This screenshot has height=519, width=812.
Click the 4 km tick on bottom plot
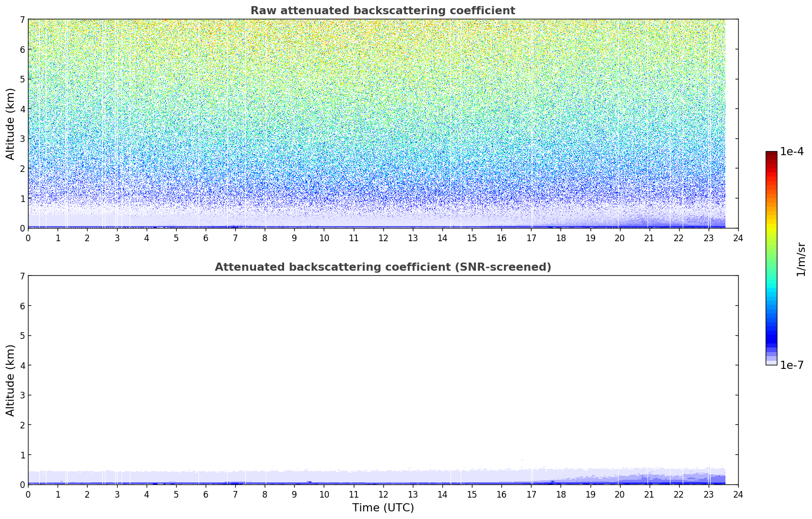[x=22, y=365]
